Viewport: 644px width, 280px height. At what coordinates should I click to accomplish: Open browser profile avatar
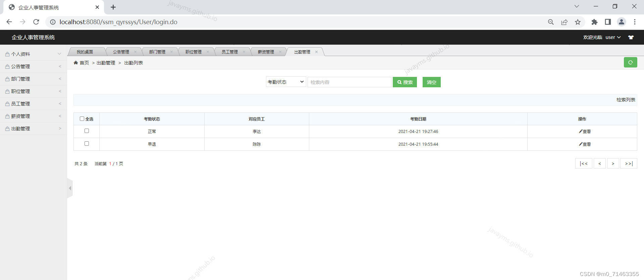point(621,22)
